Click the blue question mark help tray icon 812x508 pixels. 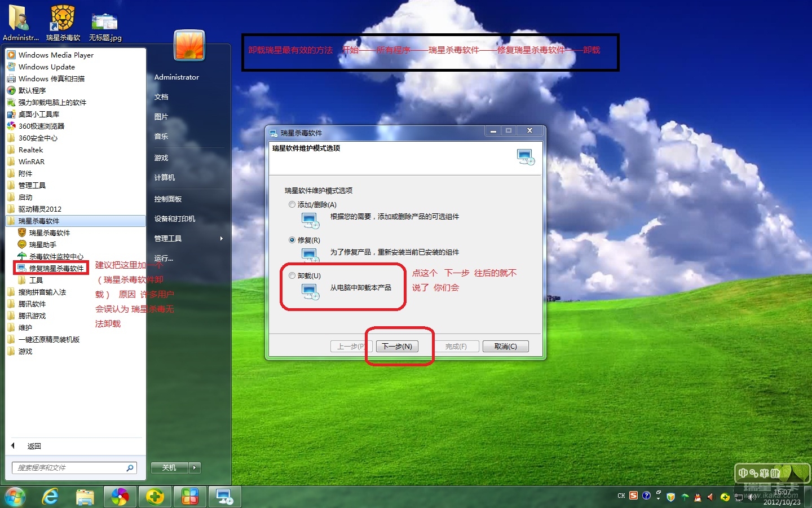tap(646, 496)
